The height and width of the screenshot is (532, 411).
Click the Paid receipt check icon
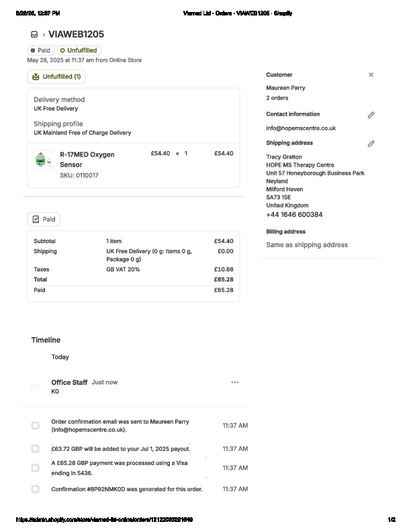[x=36, y=219]
